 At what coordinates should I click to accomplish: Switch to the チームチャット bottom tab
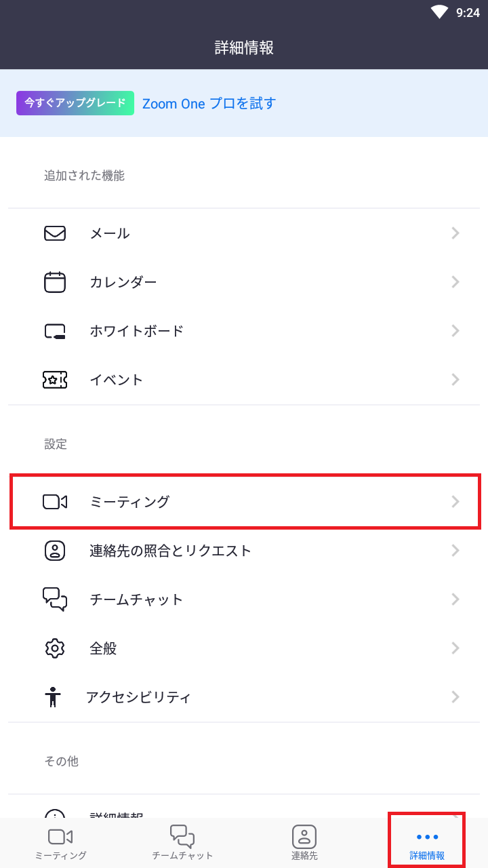[182, 843]
